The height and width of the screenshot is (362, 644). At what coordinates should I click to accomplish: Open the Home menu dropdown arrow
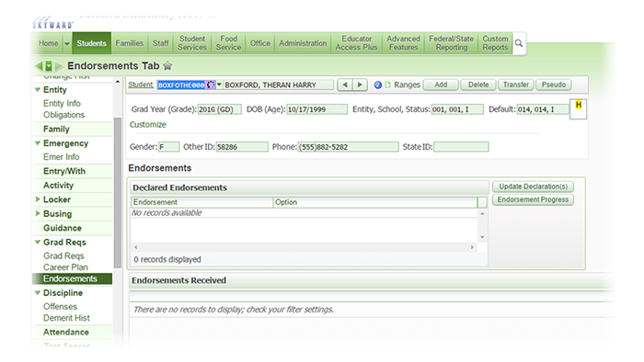[67, 43]
